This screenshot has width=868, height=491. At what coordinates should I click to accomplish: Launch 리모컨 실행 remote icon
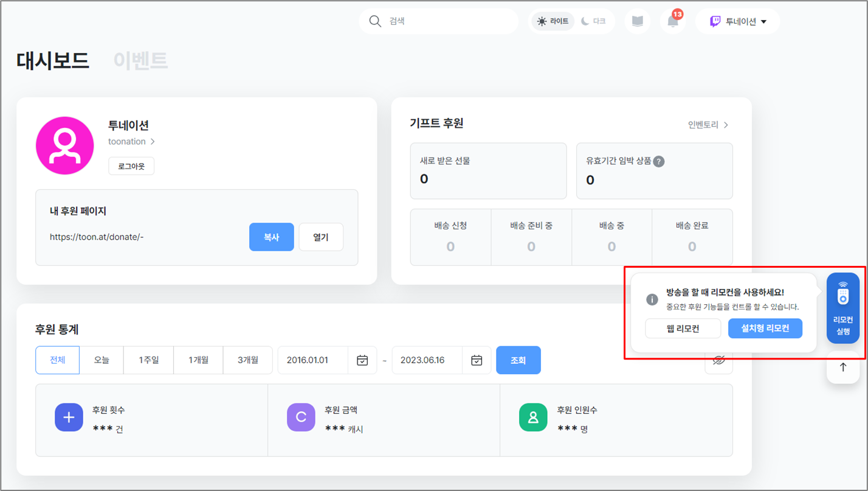843,308
